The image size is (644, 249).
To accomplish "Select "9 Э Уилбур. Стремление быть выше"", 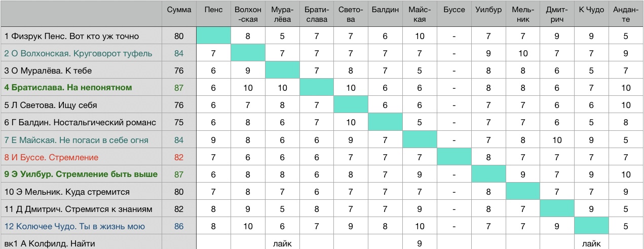I will pos(81,174).
